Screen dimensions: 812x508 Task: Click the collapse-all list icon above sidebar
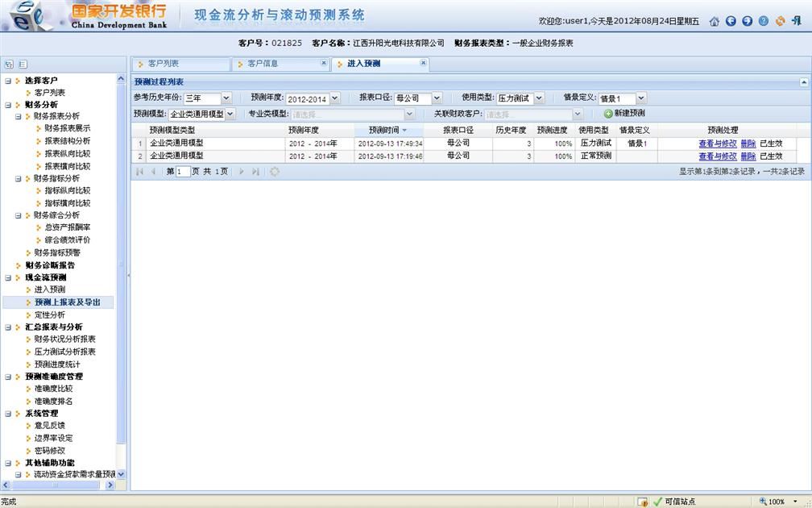click(23, 65)
